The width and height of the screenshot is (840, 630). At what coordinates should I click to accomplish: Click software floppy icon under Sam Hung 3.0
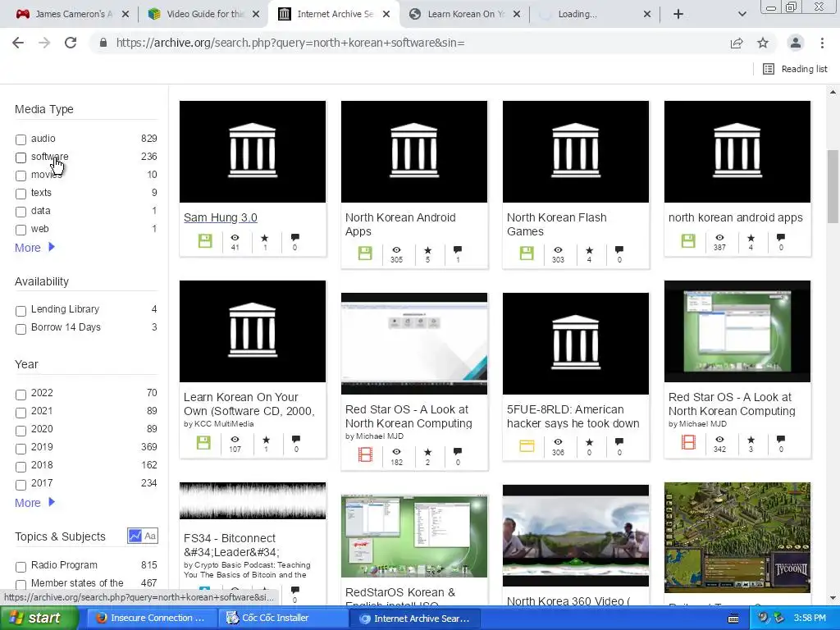tap(204, 241)
